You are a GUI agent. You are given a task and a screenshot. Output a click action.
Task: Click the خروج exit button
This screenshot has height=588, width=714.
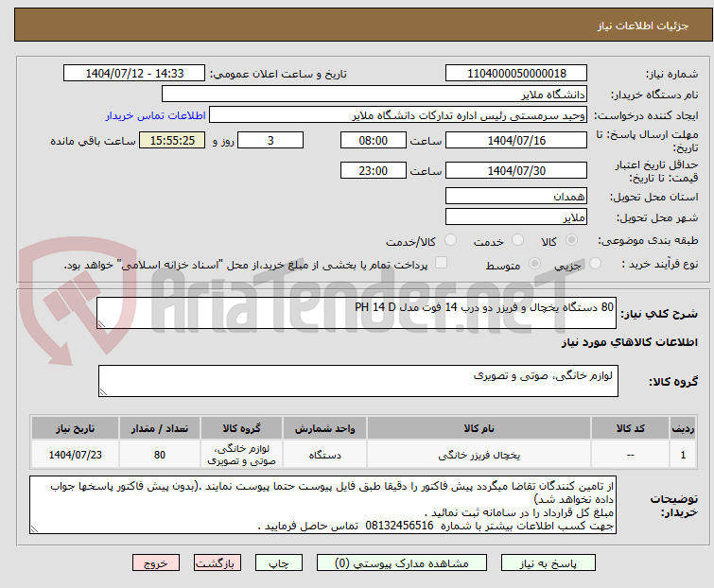[x=156, y=563]
